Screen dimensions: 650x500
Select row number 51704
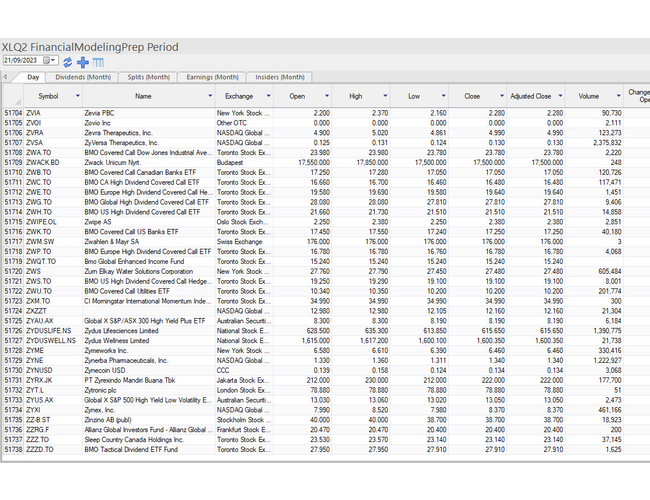(13, 113)
